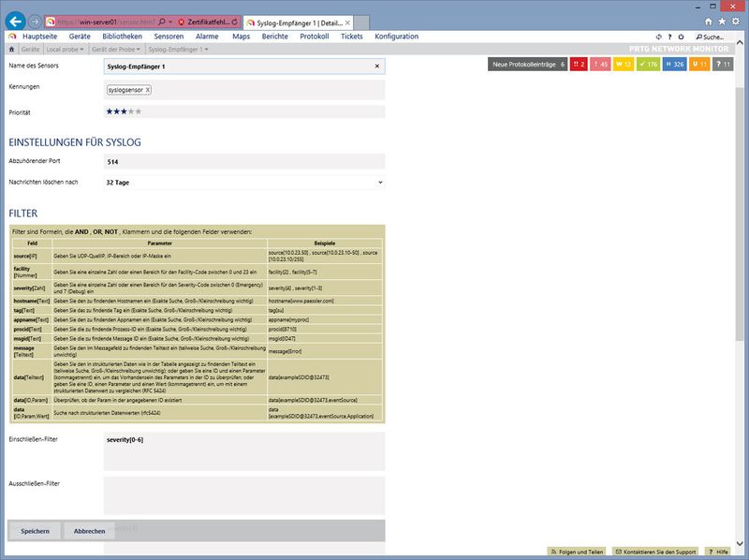Screen dimensions: 749x560
Task: Open the address bar dropdown arrow
Action: coord(170,22)
